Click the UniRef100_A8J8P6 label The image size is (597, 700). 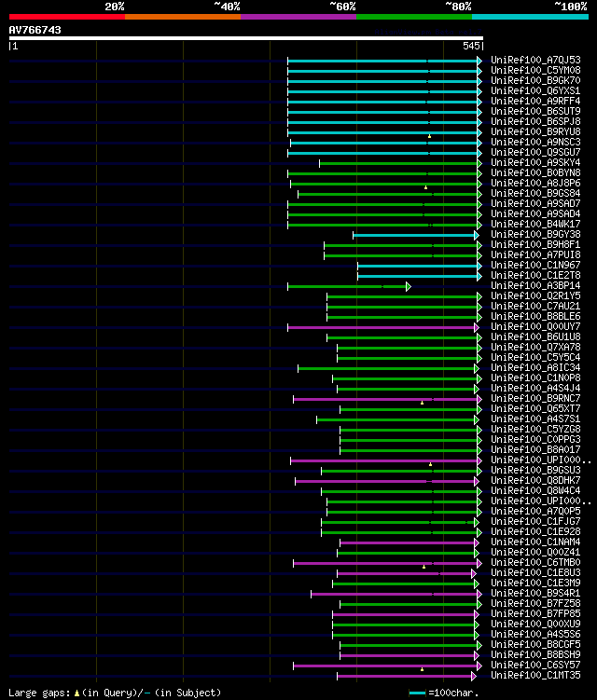pos(535,183)
